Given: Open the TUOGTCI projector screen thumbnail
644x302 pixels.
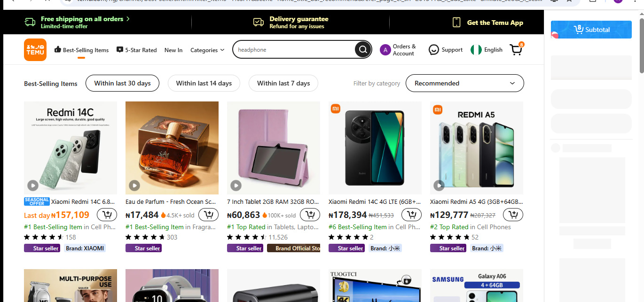Looking at the screenshot, I should (375, 286).
